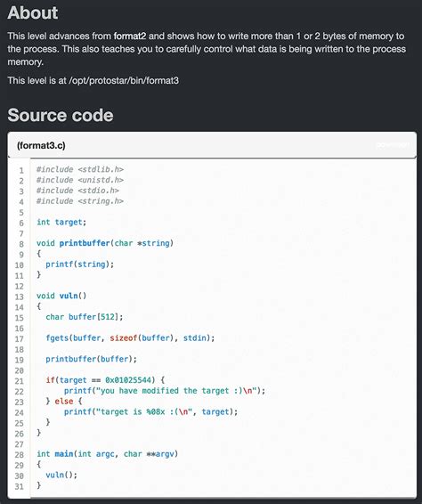
Task: Click the void printbuffer(char *string) line
Action: (105, 243)
